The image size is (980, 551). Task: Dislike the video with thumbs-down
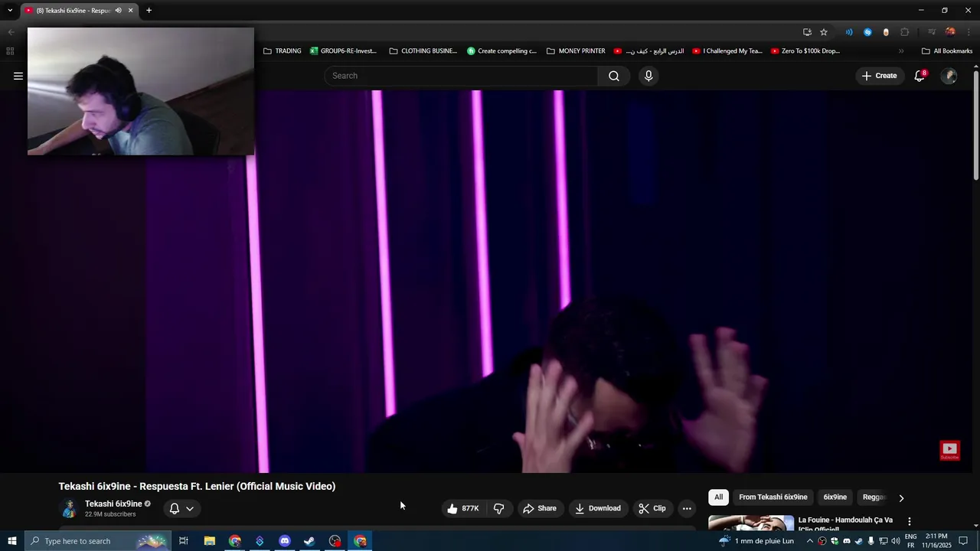point(499,508)
